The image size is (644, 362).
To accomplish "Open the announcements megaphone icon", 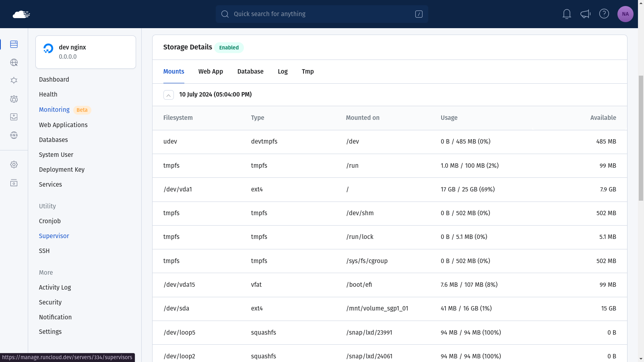I will click(585, 14).
